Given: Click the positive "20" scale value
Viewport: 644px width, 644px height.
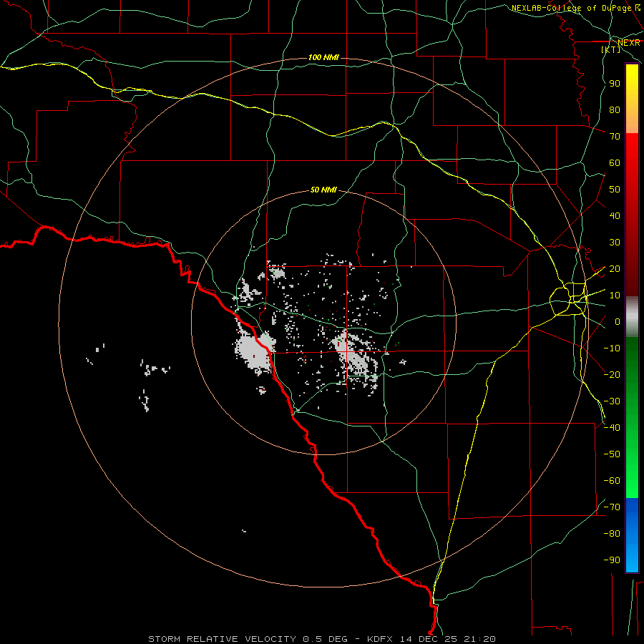Looking at the screenshot, I should point(615,269).
